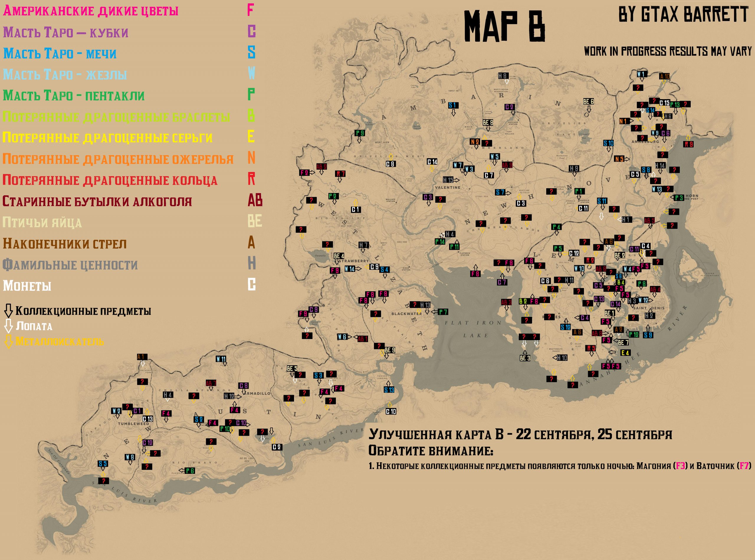This screenshot has width=755, height=560.
Task: Click the pink F legend color letter
Action: [x=250, y=10]
